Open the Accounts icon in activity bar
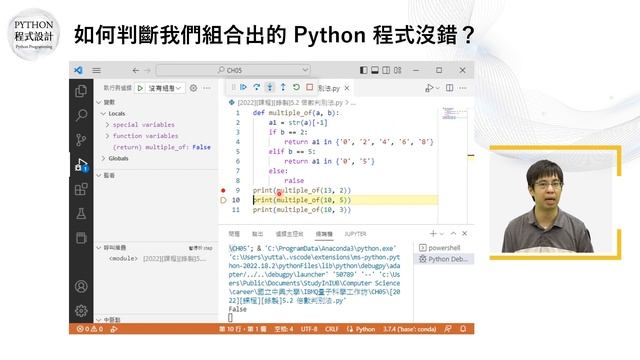 [81, 287]
